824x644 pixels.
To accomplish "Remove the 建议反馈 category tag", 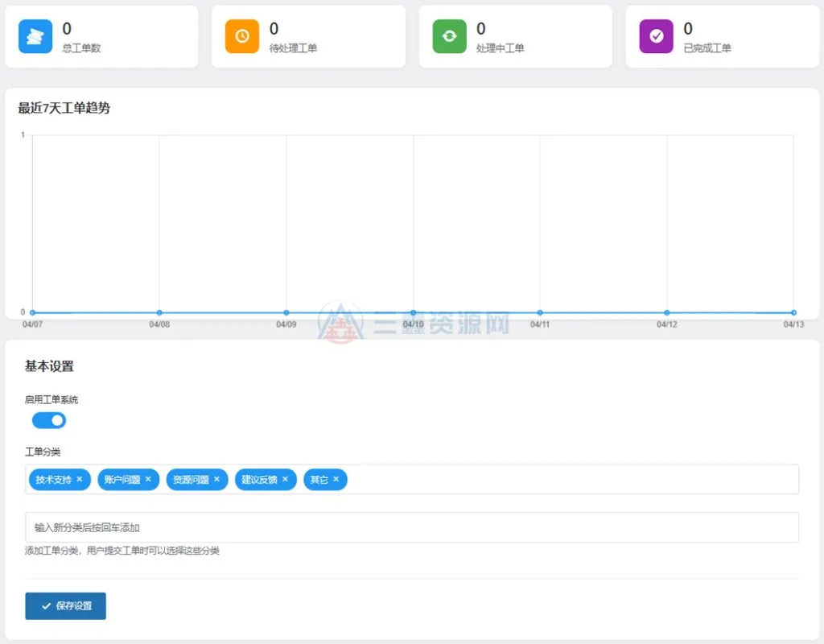I will pyautogui.click(x=285, y=480).
